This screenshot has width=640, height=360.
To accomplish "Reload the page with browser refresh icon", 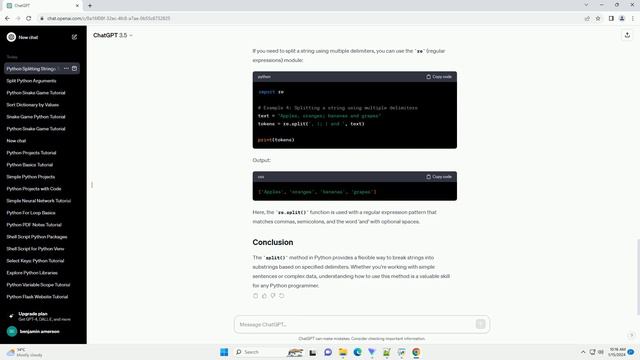I will tap(29, 18).
